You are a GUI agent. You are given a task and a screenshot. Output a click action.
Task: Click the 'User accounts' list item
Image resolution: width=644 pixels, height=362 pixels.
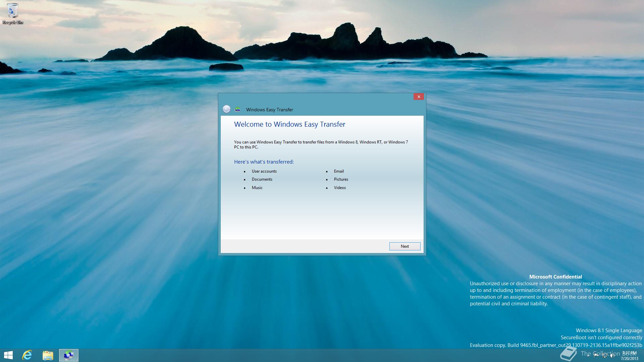pyautogui.click(x=264, y=171)
